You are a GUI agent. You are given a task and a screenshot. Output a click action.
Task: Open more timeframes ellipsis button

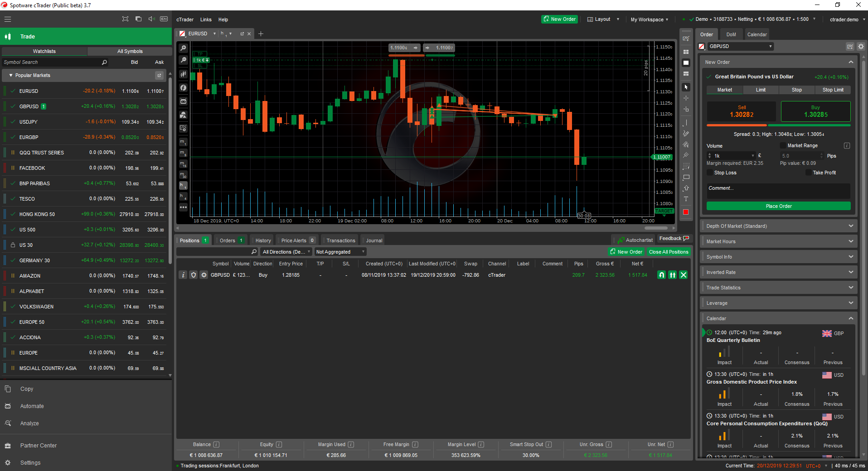pos(183,207)
